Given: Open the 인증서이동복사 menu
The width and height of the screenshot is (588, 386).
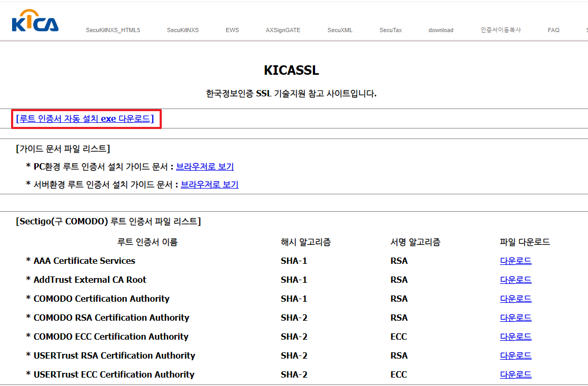Looking at the screenshot, I should [x=501, y=30].
